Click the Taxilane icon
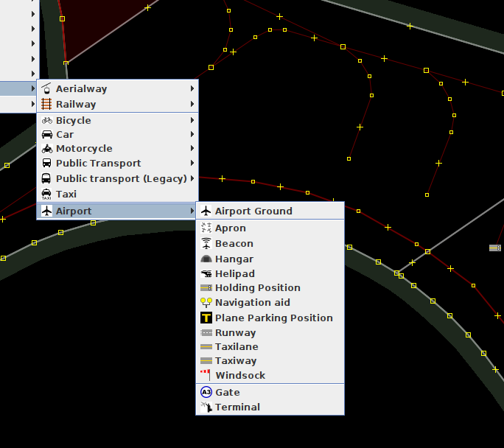This screenshot has height=448, width=504. point(206,347)
